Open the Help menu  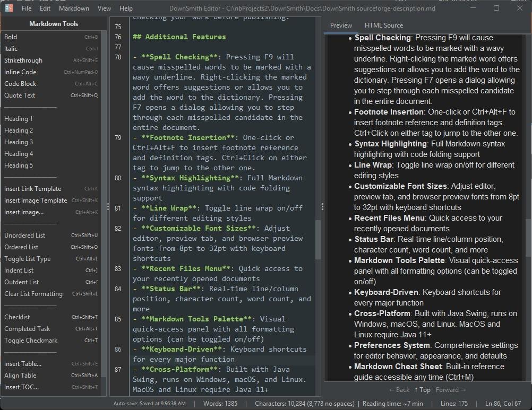tap(126, 8)
